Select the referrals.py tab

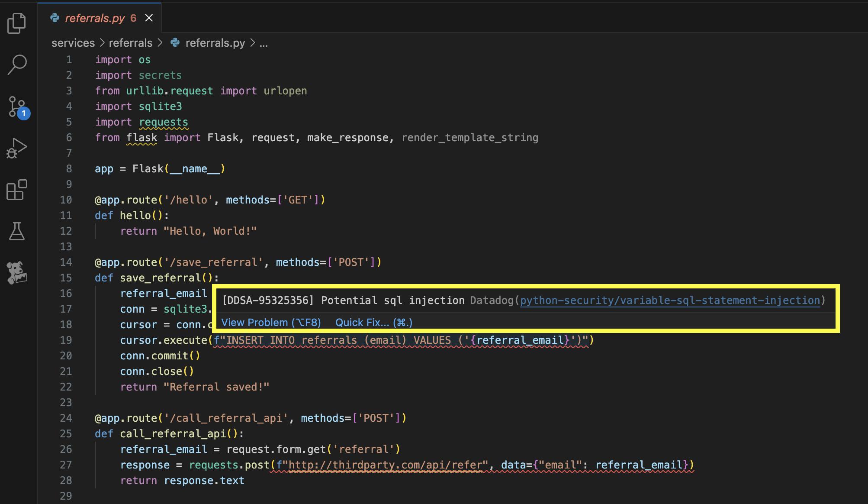[x=95, y=18]
